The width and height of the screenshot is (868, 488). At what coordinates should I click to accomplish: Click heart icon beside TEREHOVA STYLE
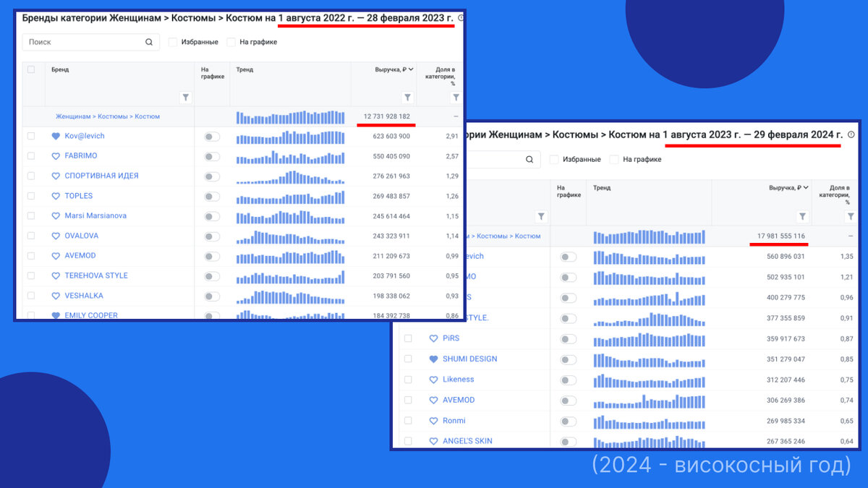point(56,275)
